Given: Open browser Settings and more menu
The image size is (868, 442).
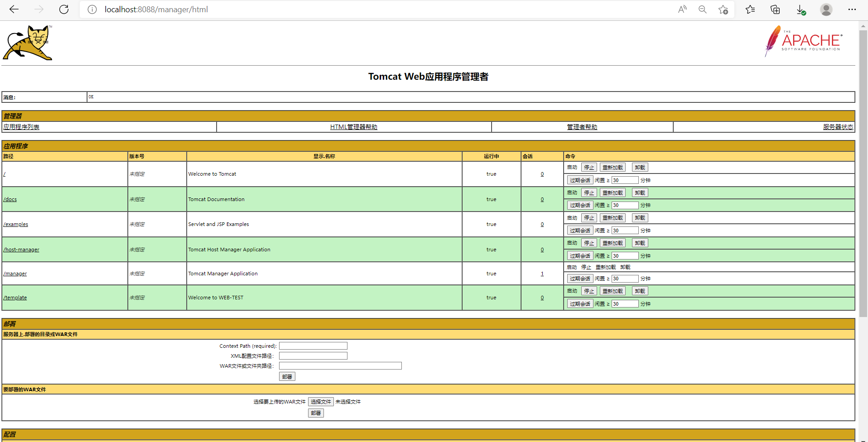Looking at the screenshot, I should tap(852, 10).
